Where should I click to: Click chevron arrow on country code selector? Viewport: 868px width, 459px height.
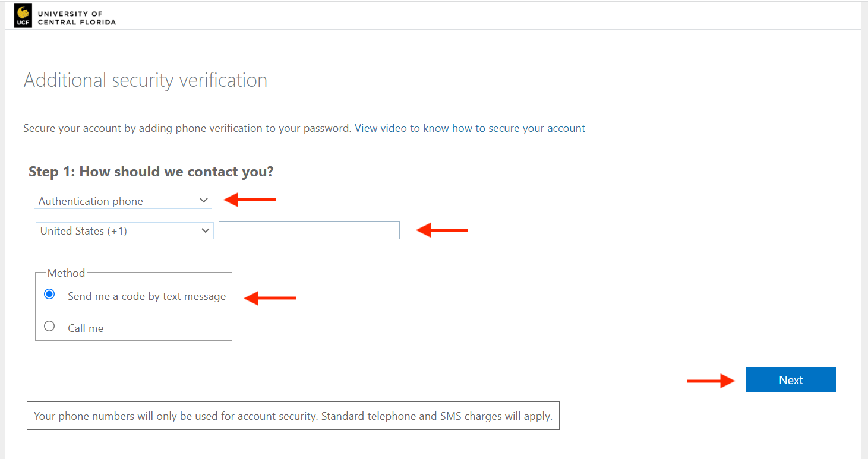coord(206,230)
